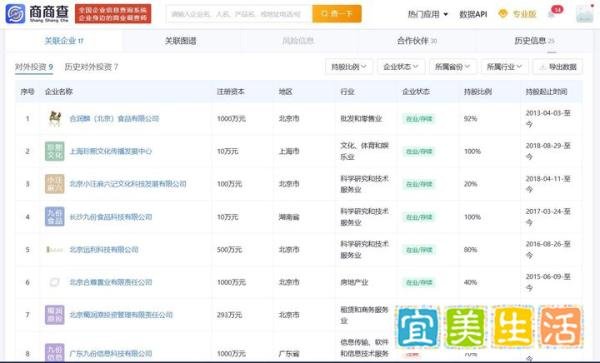Click the 注册资本 column header
This screenshot has height=363, width=600.
click(230, 91)
